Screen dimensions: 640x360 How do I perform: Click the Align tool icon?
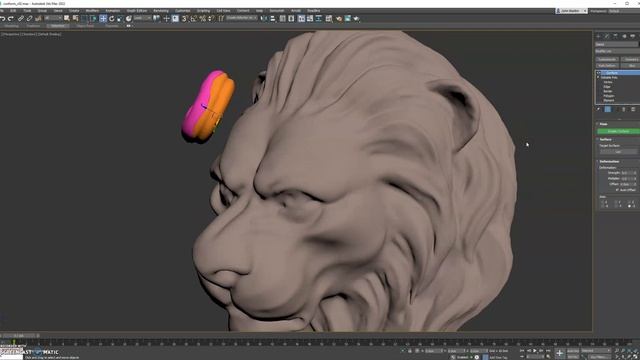[273, 18]
